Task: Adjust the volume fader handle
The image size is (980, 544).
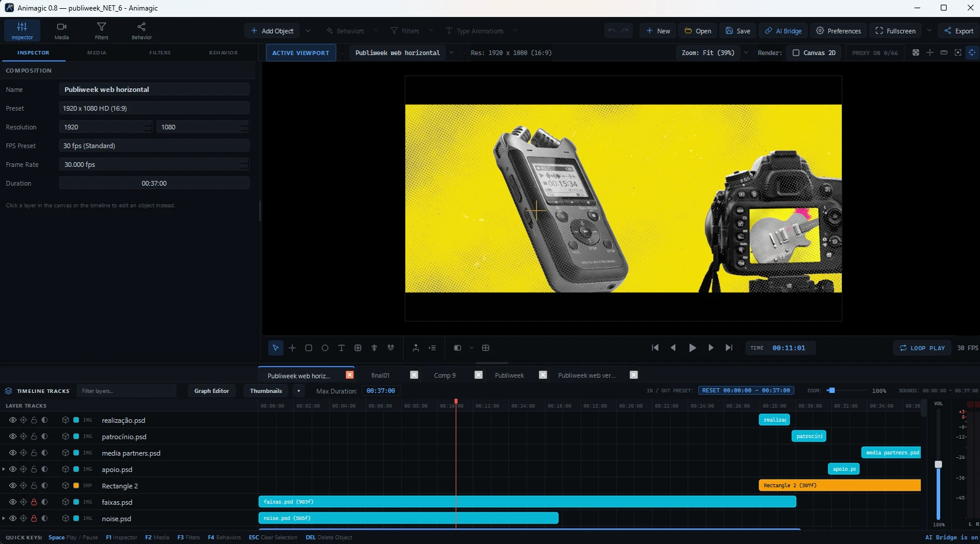Action: click(938, 464)
